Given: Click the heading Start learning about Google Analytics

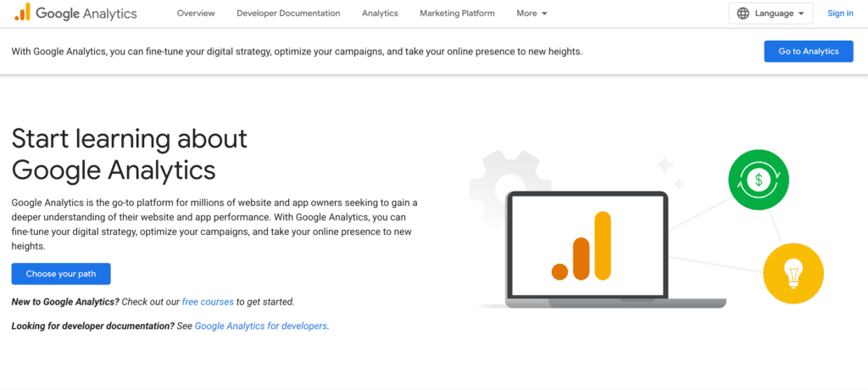Looking at the screenshot, I should (130, 154).
